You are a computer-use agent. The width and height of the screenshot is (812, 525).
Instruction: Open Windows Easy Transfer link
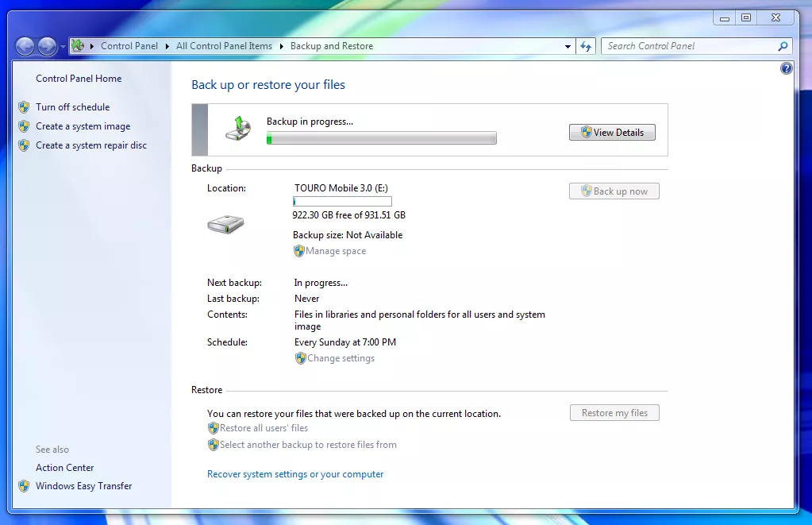tap(83, 486)
